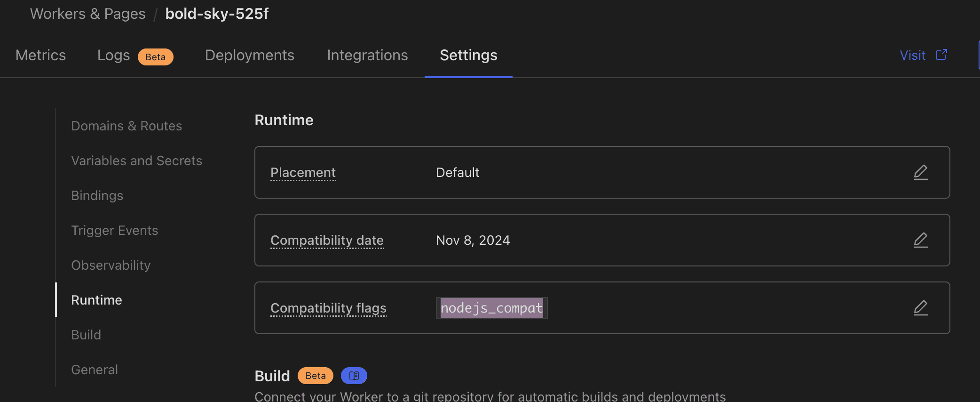This screenshot has height=402, width=980.
Task: Edit Compatibility flags with pencil icon
Action: tap(920, 308)
